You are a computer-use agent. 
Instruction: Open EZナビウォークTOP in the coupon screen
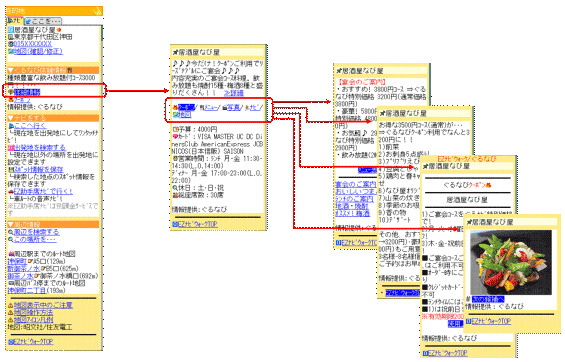[448, 353]
